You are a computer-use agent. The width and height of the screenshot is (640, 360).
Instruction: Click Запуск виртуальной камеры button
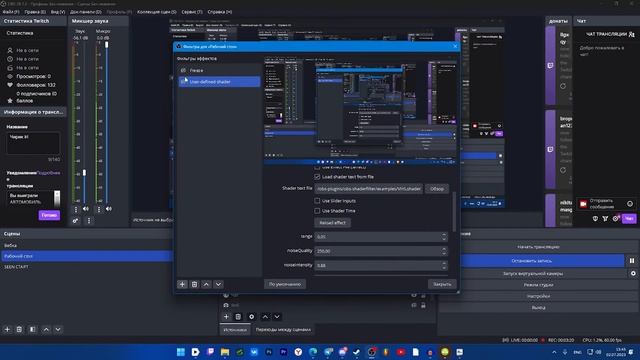[533, 273]
